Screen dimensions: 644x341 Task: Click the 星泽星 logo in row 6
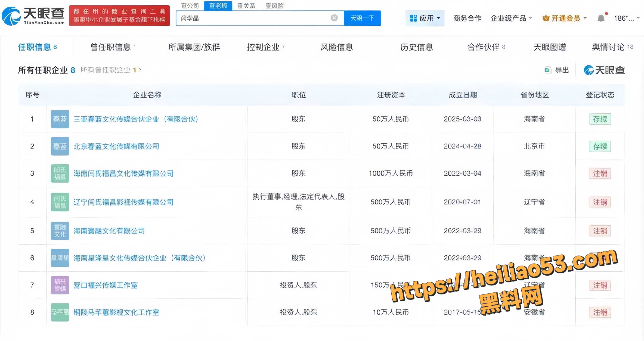tap(60, 258)
